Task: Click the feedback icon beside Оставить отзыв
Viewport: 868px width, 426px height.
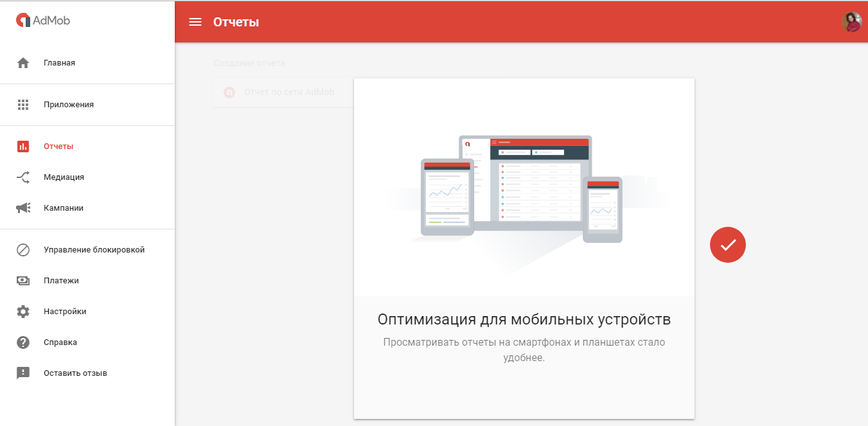Action: pyautogui.click(x=24, y=373)
